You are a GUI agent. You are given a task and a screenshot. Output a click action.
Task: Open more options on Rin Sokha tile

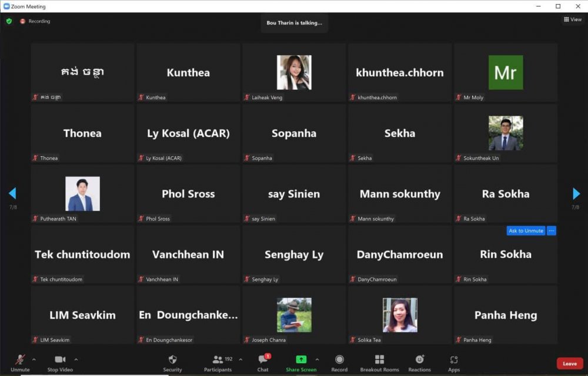(552, 231)
